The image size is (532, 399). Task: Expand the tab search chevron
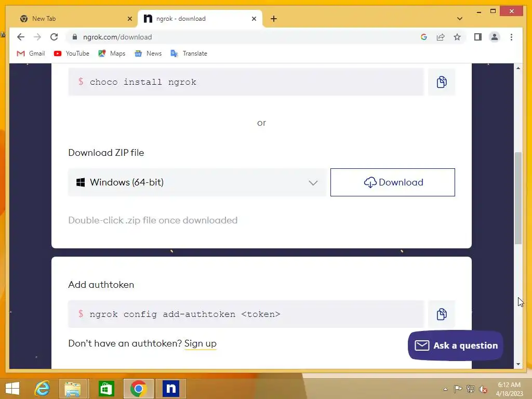(460, 19)
